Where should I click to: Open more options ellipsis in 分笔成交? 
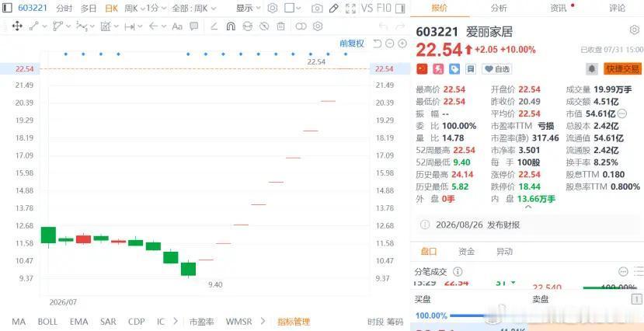pyautogui.click(x=623, y=272)
